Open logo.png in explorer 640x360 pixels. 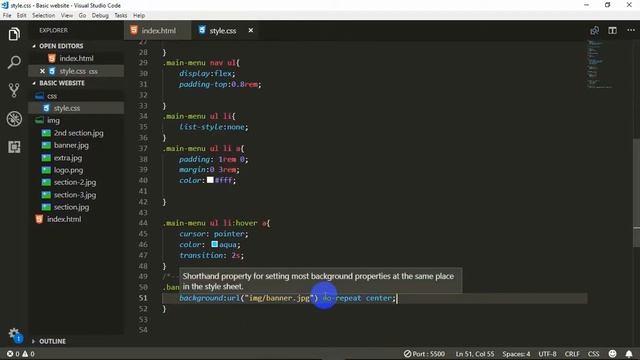coord(68,170)
